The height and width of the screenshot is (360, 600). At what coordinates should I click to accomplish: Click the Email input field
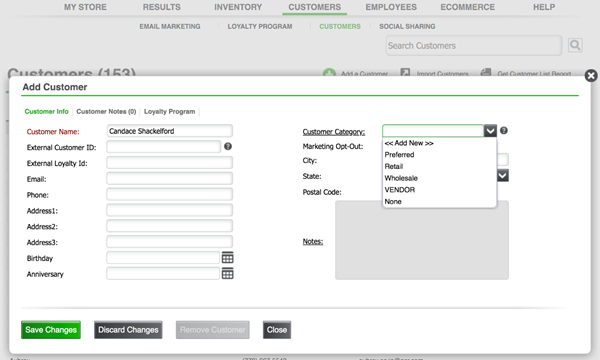170,178
